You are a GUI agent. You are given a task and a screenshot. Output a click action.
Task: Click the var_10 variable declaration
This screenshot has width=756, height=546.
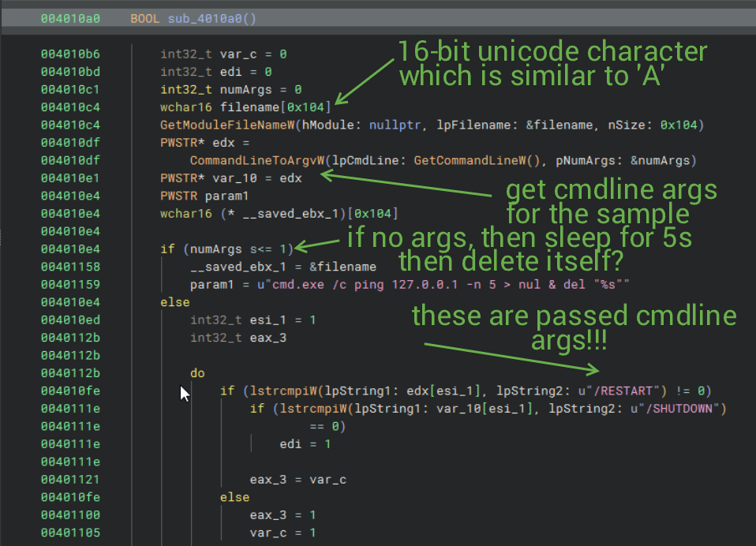[x=230, y=178]
